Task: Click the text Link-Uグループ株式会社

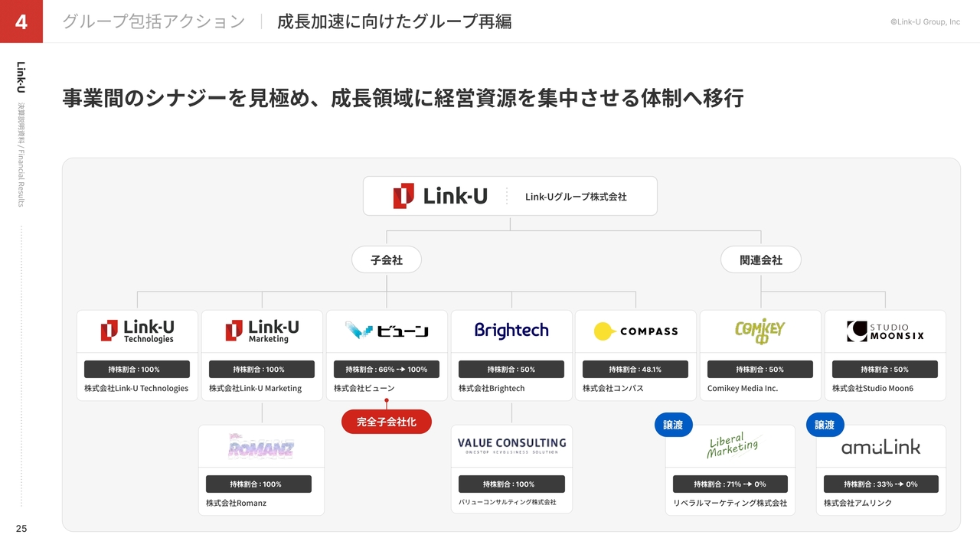Action: tap(576, 197)
